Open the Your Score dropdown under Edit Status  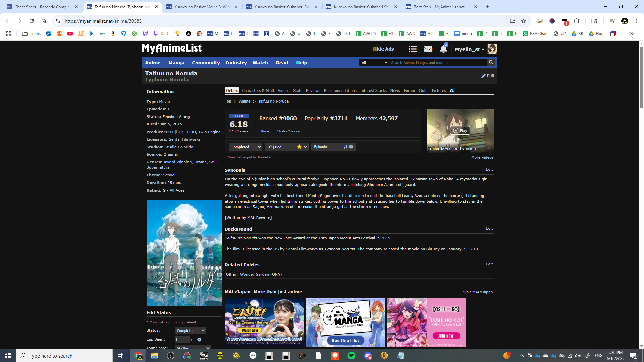coord(193,348)
